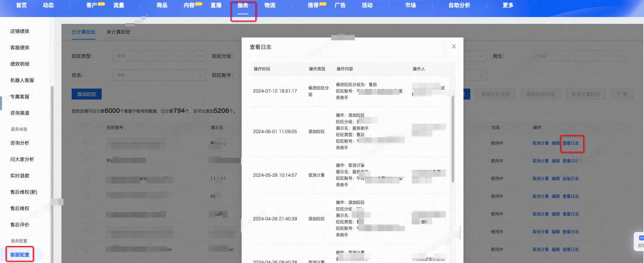The height and width of the screenshot is (263, 644).
Task: Open 机器人客服 in the sidebar
Action: pos(22,80)
